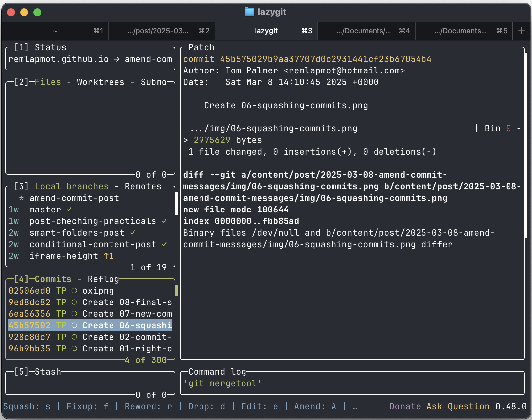
Task: Click the check mark next to master
Action: pos(69,210)
